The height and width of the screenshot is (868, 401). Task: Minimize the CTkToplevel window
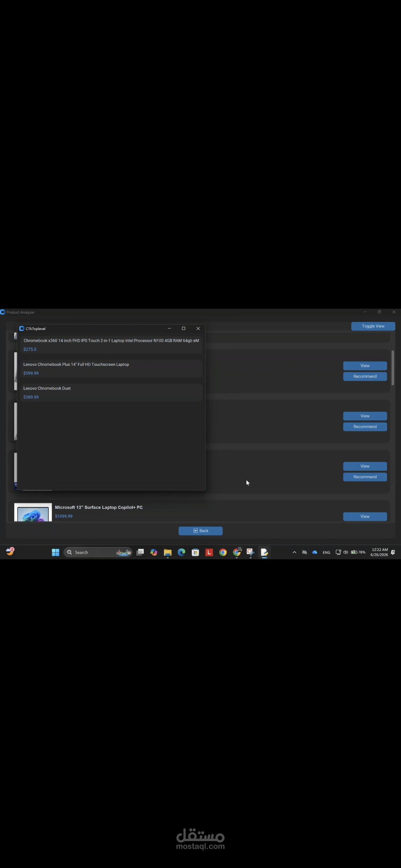tap(169, 329)
